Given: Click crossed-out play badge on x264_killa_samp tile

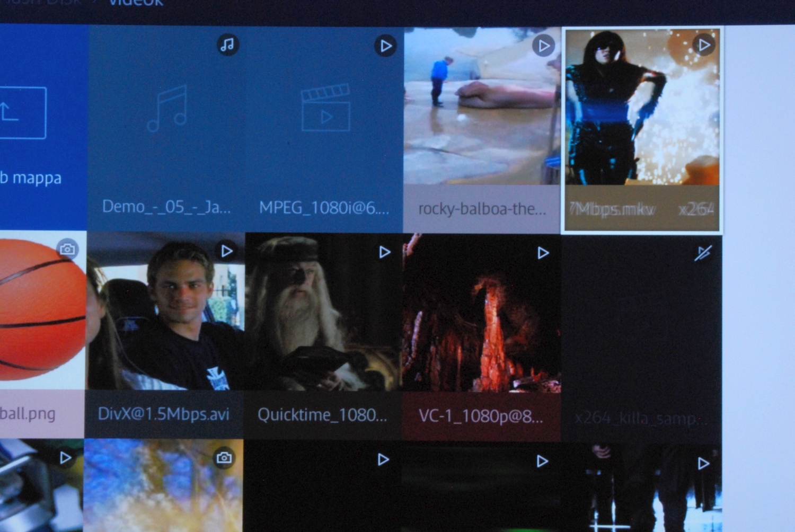Looking at the screenshot, I should point(703,254).
